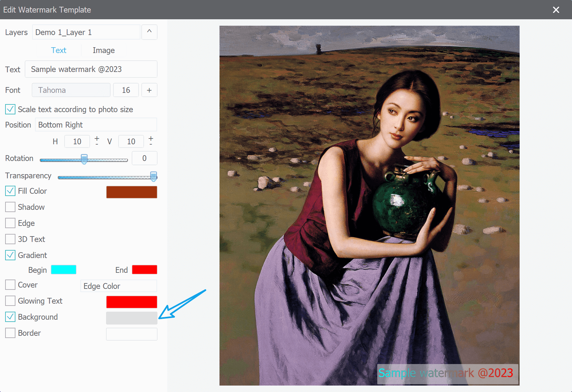Collapse the layer panel with the chevron button

point(149,32)
